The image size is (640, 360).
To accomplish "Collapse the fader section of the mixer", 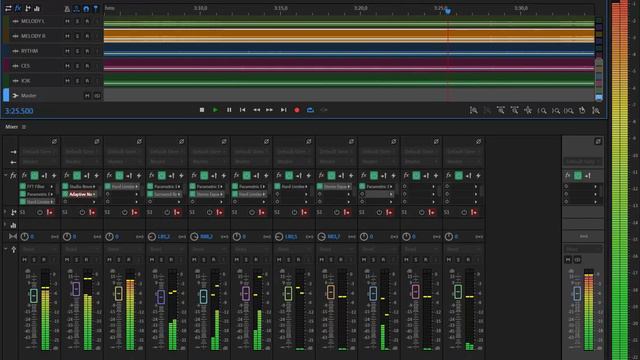I will (x=5, y=249).
